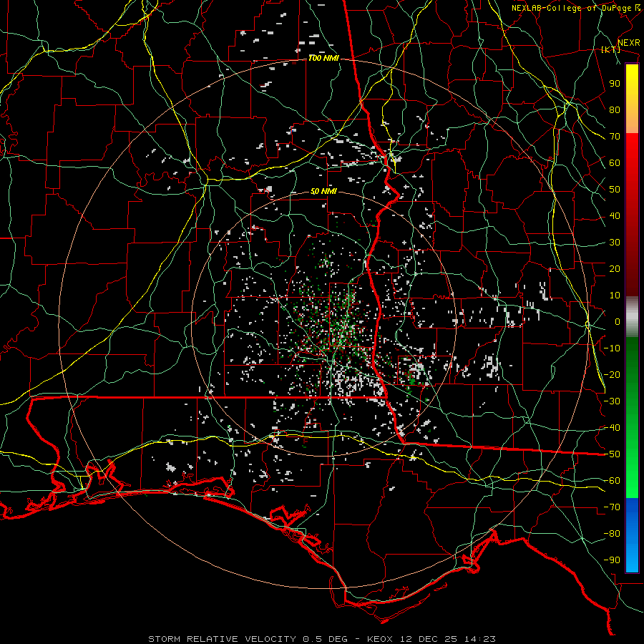Click the '100 NMI' range ring label

coord(323,59)
